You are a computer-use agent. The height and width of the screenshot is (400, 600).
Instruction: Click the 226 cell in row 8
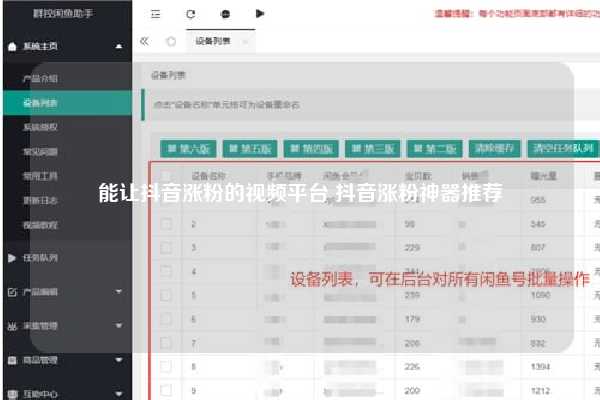[412, 367]
